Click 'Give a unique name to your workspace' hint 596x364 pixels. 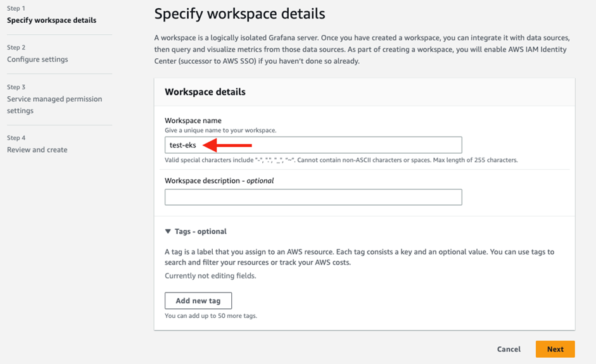[x=220, y=130]
